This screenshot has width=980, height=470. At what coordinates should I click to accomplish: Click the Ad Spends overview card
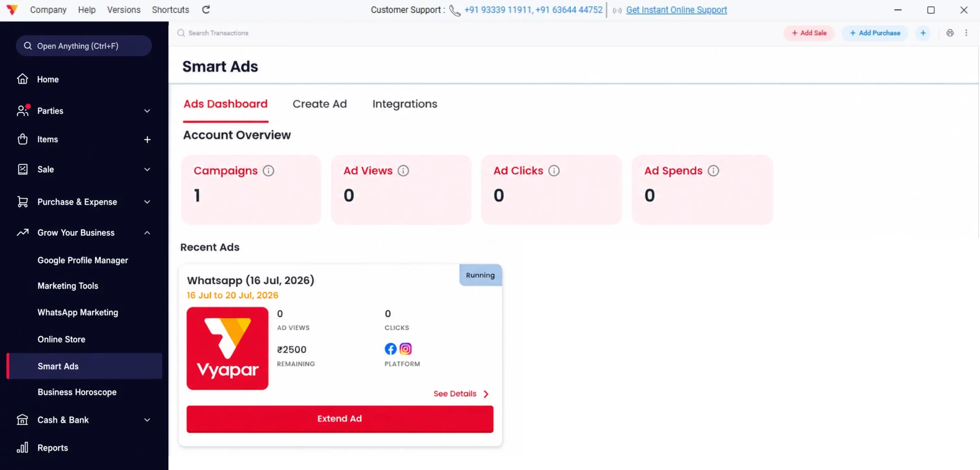702,190
